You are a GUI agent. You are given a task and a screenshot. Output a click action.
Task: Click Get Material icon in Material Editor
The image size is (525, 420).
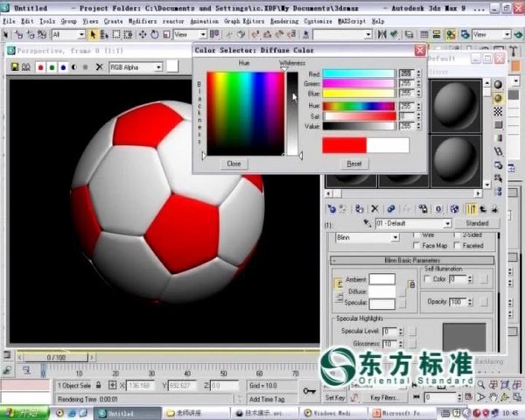(332, 209)
